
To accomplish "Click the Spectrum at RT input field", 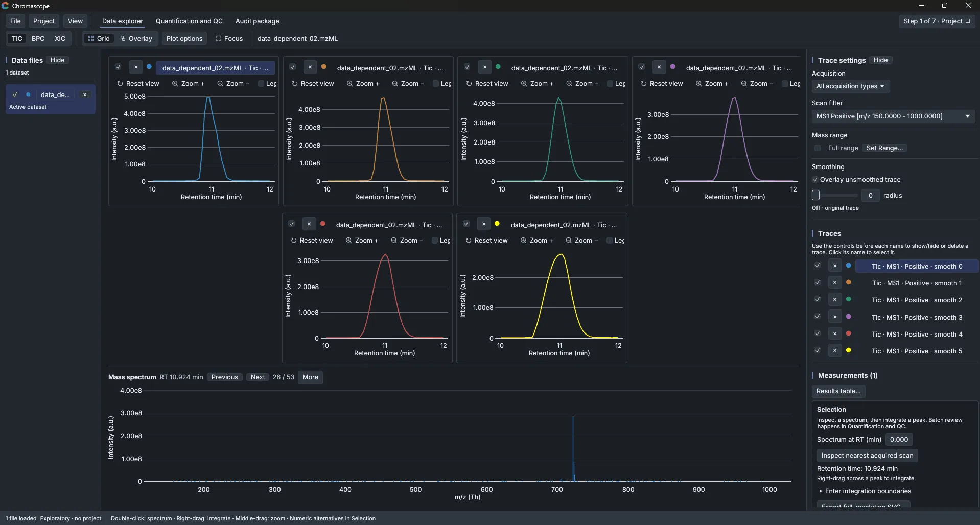I will tap(899, 439).
